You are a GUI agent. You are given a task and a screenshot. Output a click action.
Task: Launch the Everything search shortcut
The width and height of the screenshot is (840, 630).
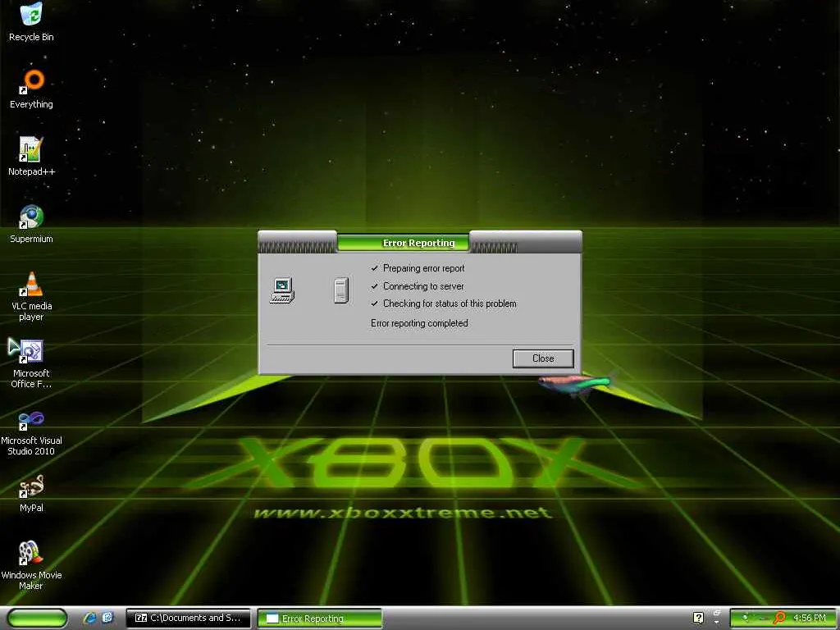click(x=32, y=89)
